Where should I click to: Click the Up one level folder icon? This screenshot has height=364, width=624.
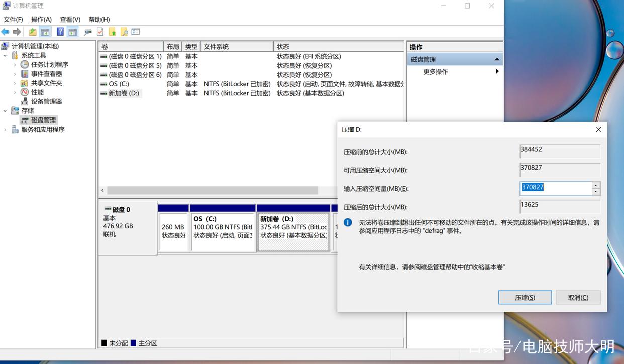click(33, 31)
